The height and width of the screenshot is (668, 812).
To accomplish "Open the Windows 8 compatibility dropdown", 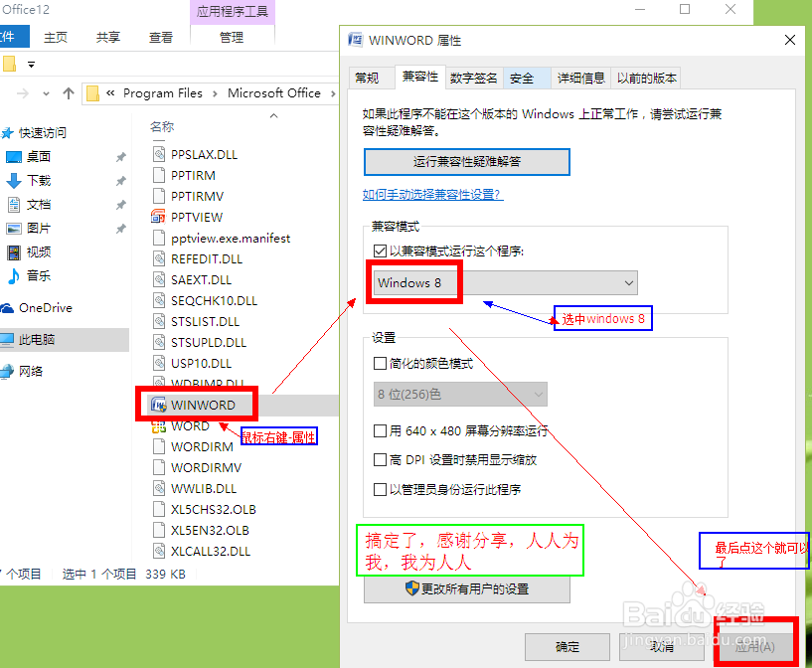I will point(506,282).
